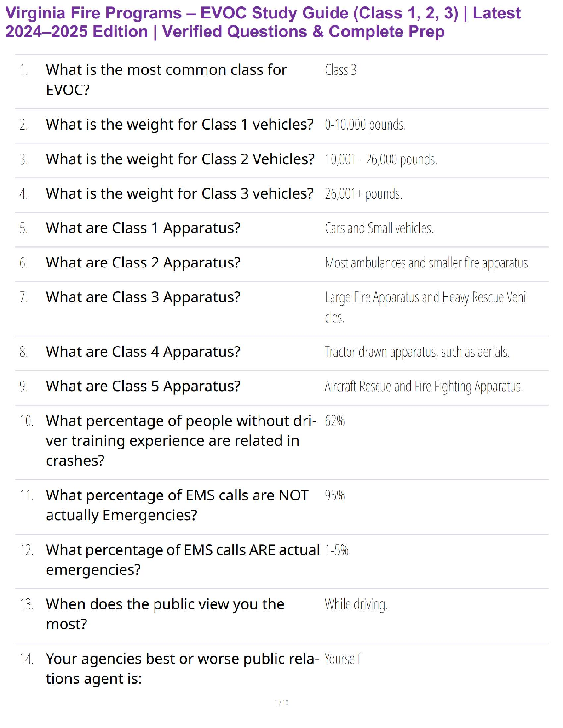The image size is (563, 728).
Task: Click the "26,001+ pounds" answer text
Action: click(x=363, y=193)
